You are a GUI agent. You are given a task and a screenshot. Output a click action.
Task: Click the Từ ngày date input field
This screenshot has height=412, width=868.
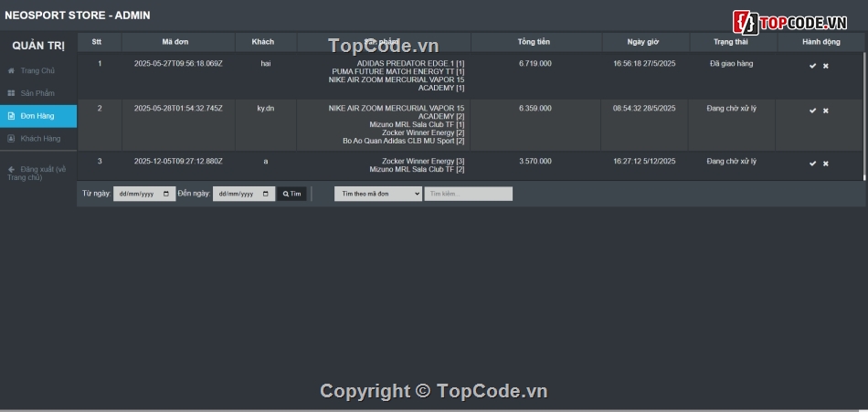[x=144, y=194]
